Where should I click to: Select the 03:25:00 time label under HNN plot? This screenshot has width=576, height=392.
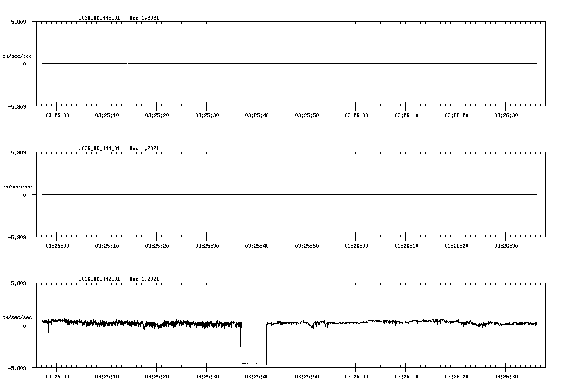[57, 246]
